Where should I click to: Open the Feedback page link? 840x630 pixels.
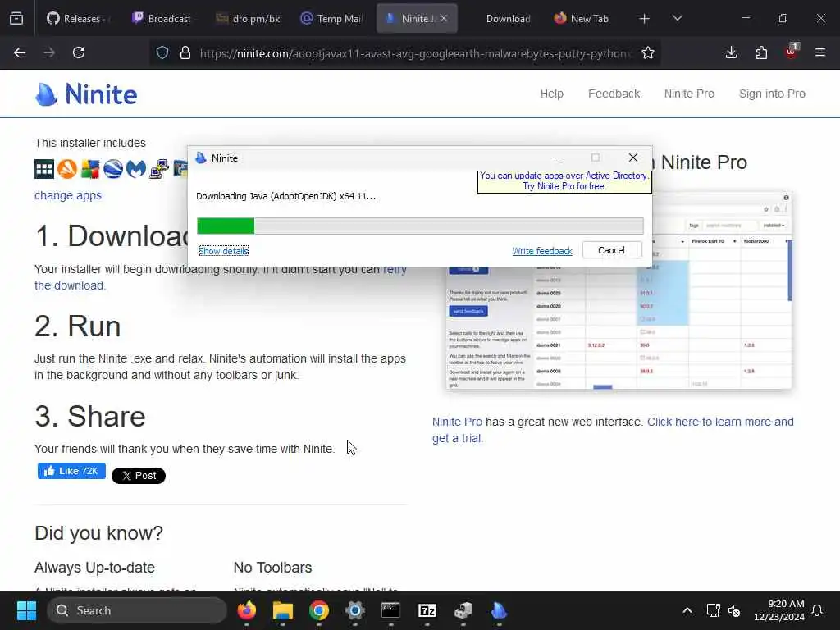point(614,94)
